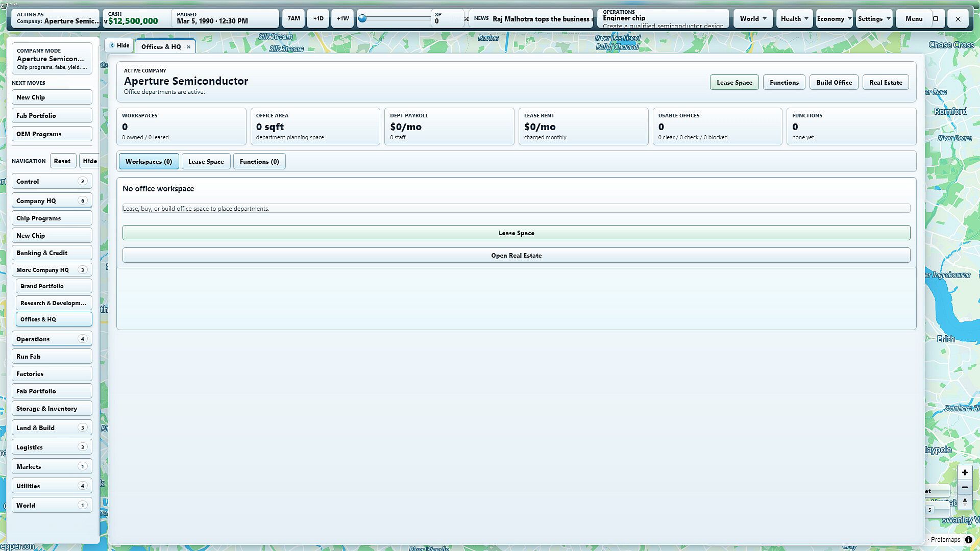Advance time by one day (+1D)
Image resolution: width=980 pixels, height=551 pixels.
(318, 19)
